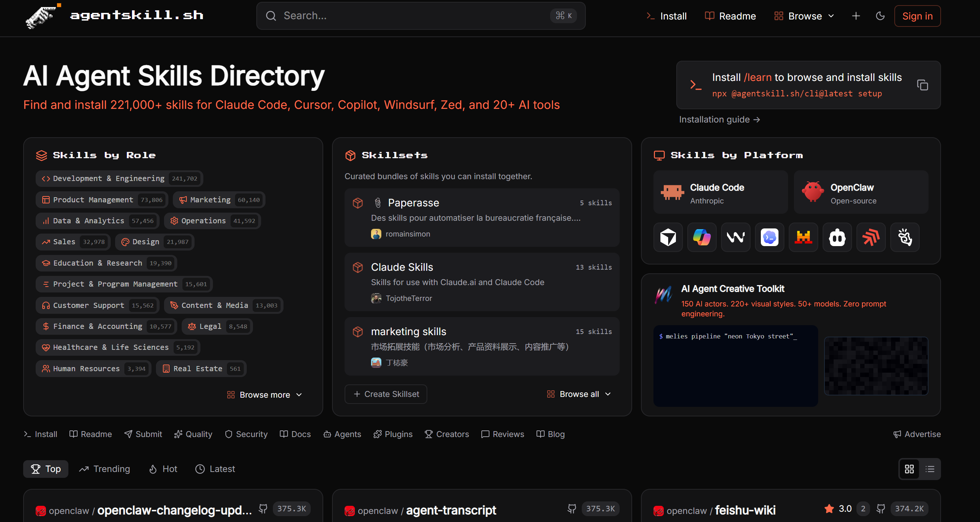Expand the Browse dropdown in header
The height and width of the screenshot is (522, 980).
point(804,16)
